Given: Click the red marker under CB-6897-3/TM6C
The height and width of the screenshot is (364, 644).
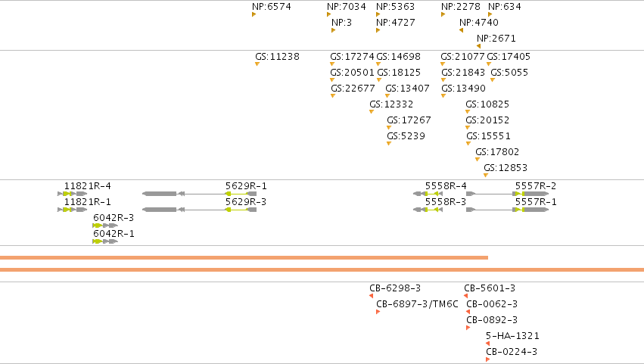Looking at the screenshot, I should (x=378, y=312).
